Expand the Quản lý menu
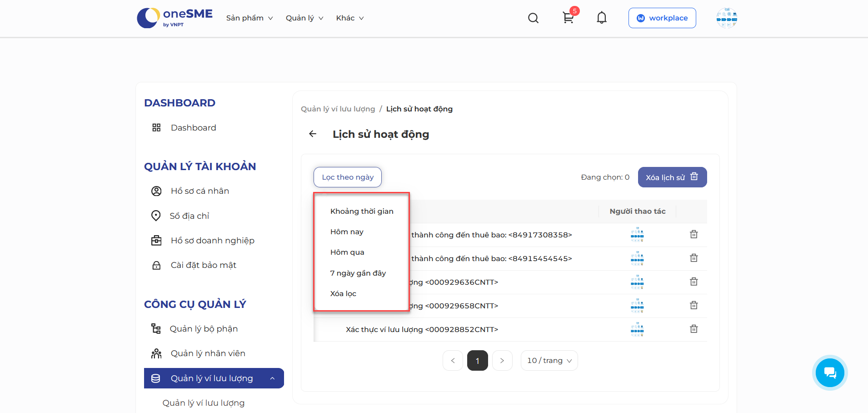The image size is (868, 413). click(x=304, y=18)
